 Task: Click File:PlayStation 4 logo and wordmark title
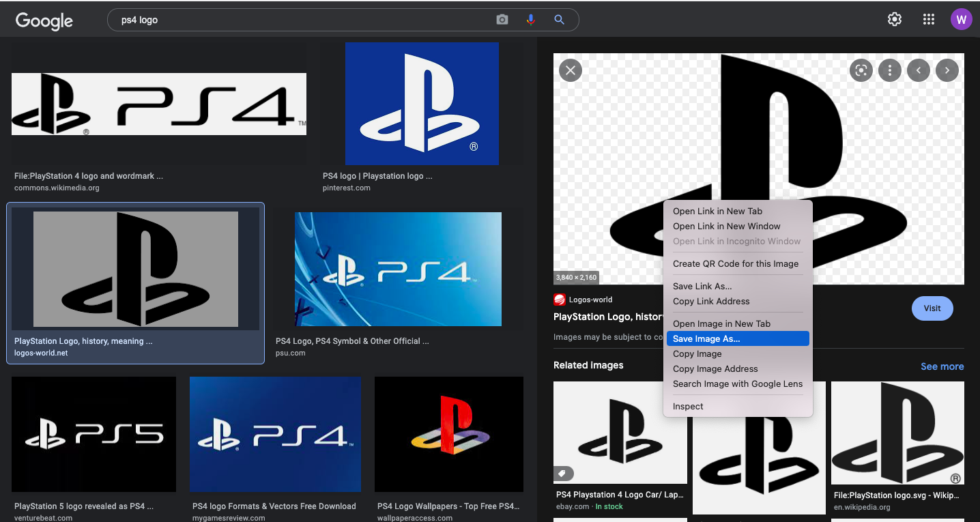[x=89, y=176]
